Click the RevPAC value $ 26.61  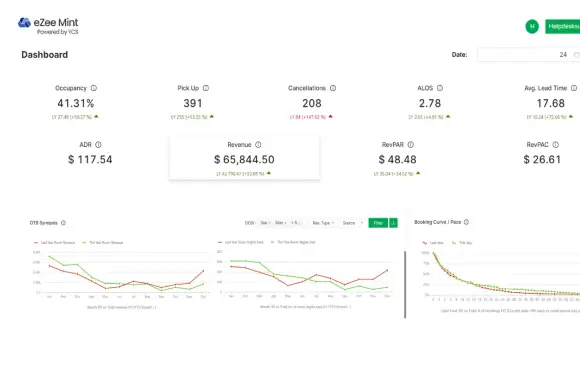(x=542, y=159)
